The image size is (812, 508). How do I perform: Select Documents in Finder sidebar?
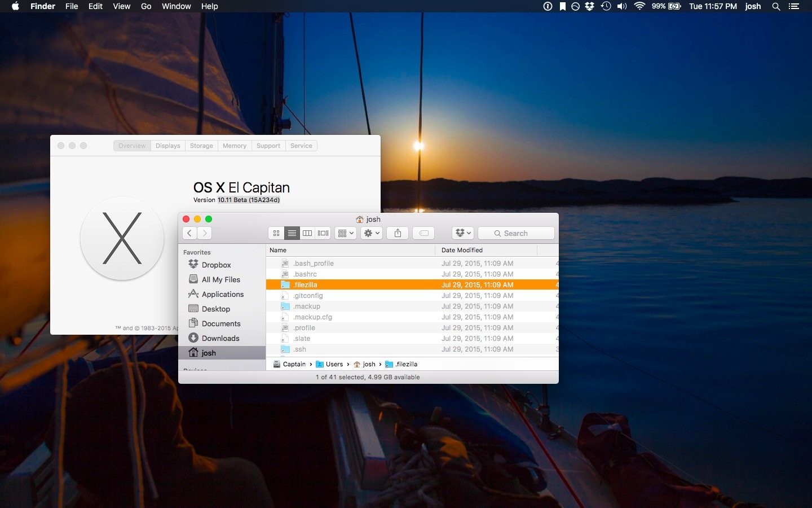pyautogui.click(x=222, y=323)
